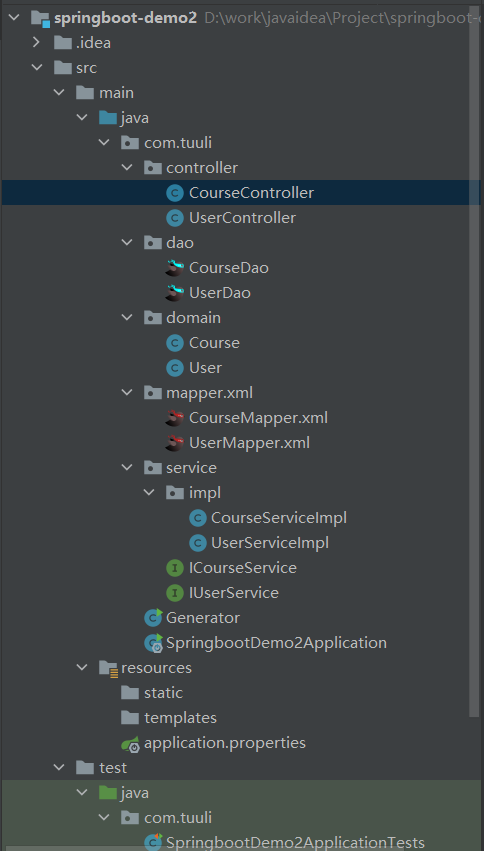484x851 pixels.
Task: Select SpringbootDemo2ApplicationTests class
Action: click(295, 842)
